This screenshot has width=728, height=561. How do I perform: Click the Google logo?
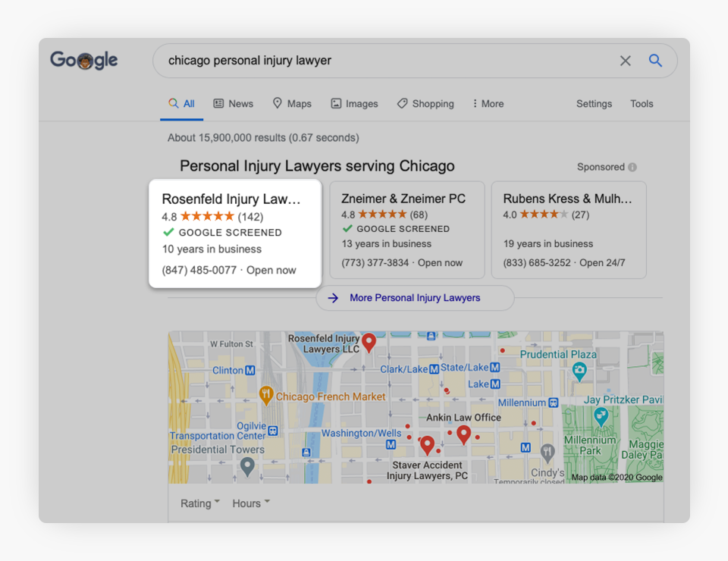84,60
